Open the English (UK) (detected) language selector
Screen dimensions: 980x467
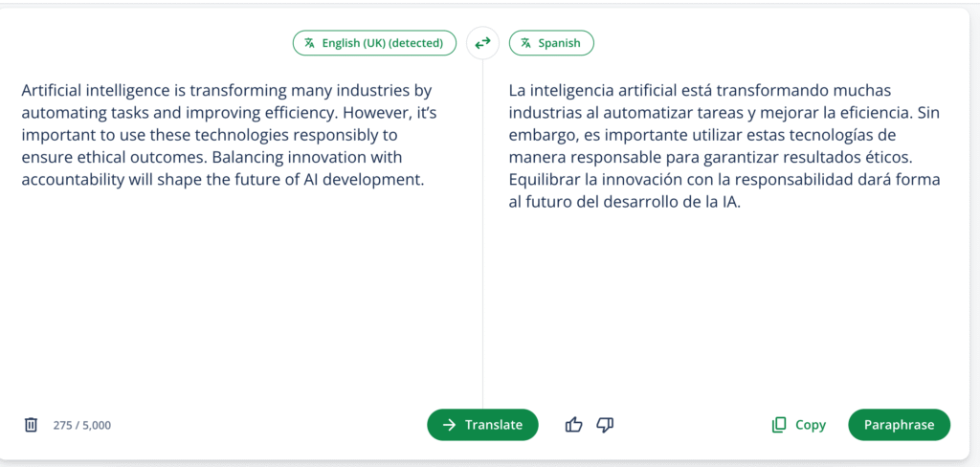(374, 43)
